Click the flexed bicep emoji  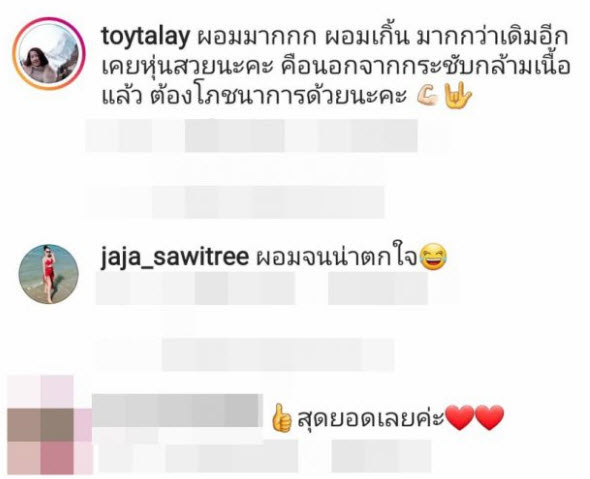coord(428,96)
